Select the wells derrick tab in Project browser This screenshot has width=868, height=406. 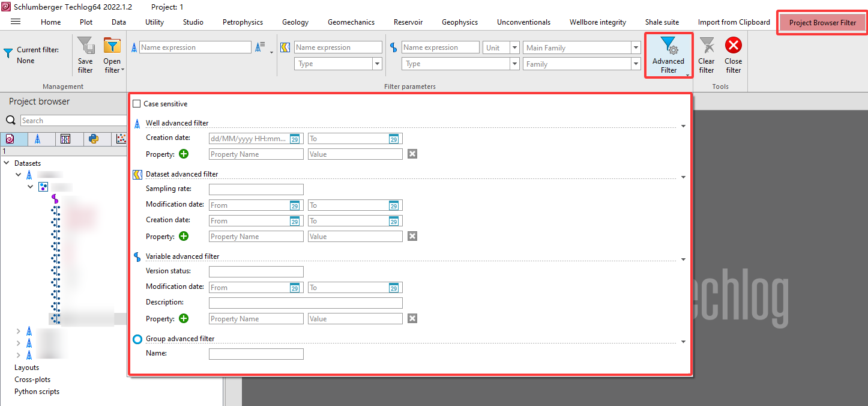pos(37,139)
